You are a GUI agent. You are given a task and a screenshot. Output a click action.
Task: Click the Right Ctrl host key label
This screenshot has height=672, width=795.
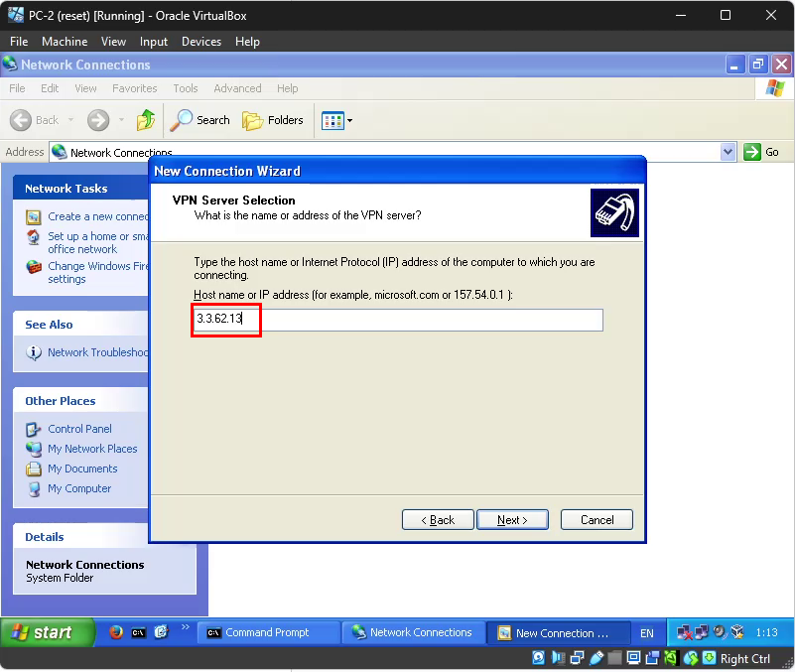click(x=745, y=659)
